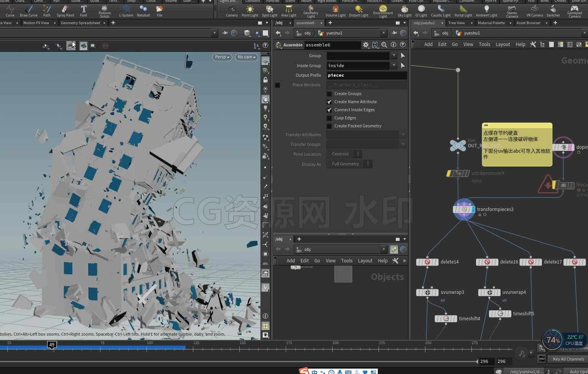The width and height of the screenshot is (588, 374).
Task: Click the Output Prefix input field
Action: (367, 76)
